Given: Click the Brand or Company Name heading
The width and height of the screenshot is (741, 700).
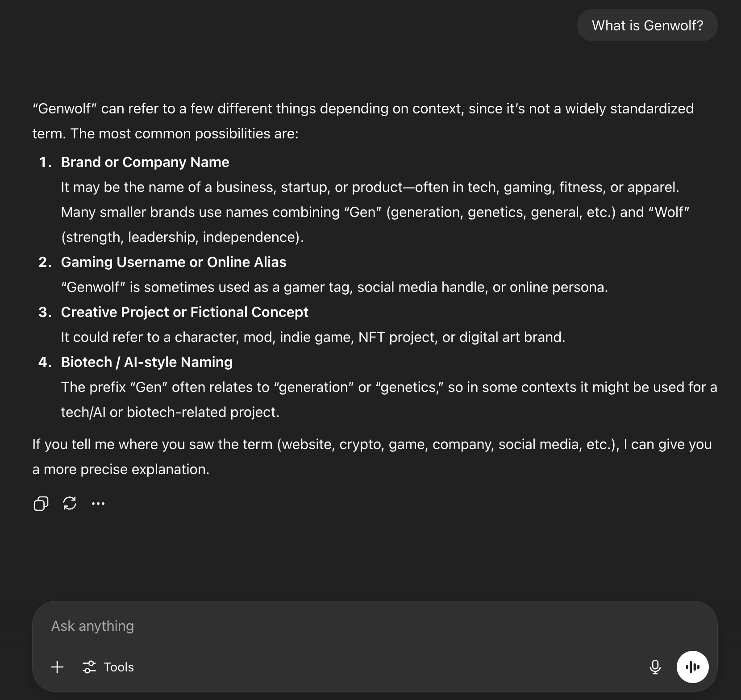Looking at the screenshot, I should click(145, 162).
